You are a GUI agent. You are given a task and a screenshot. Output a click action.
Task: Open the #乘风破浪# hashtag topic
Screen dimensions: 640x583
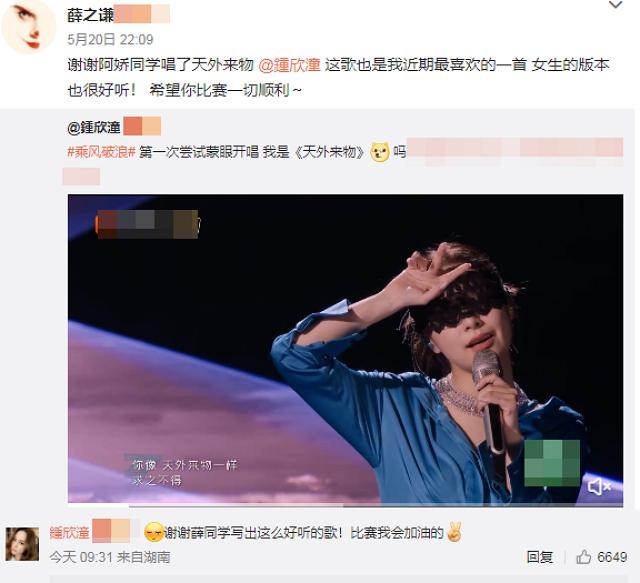(101, 152)
